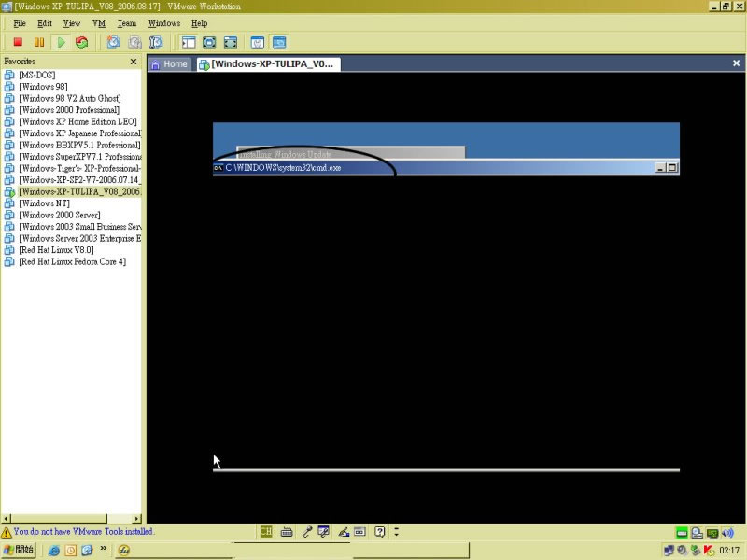Viewport: 747px width, 560px height.
Task: Open the Team menu
Action: pos(127,23)
